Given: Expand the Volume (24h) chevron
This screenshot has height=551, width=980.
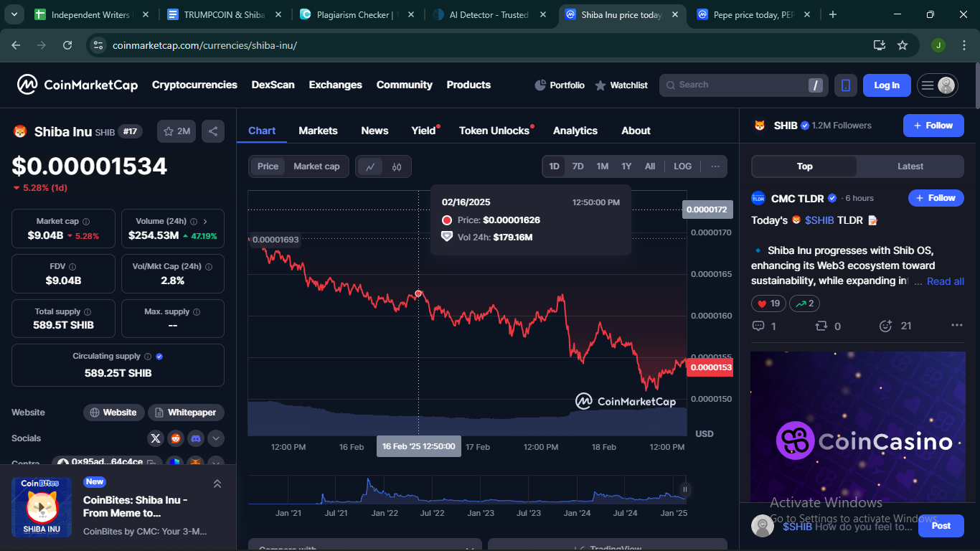Looking at the screenshot, I should [x=205, y=222].
